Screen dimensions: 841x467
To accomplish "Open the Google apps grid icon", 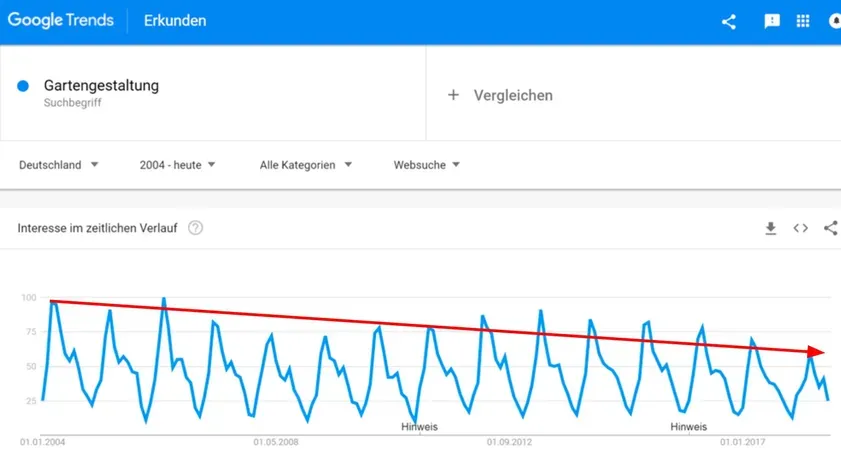I will coord(803,21).
